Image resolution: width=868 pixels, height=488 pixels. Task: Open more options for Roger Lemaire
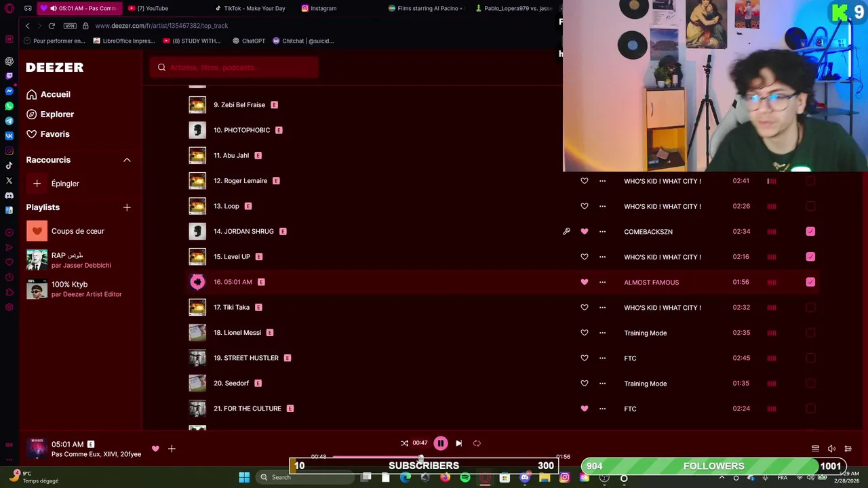click(x=602, y=181)
